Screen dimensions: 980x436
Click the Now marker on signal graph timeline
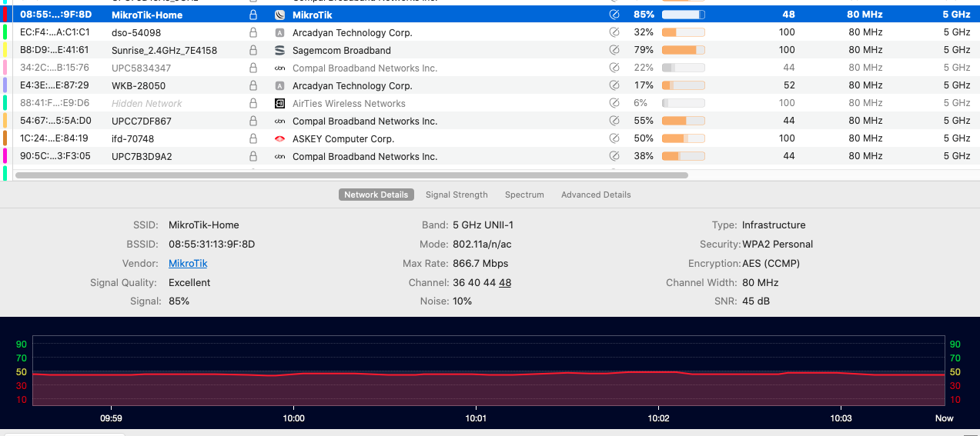944,418
